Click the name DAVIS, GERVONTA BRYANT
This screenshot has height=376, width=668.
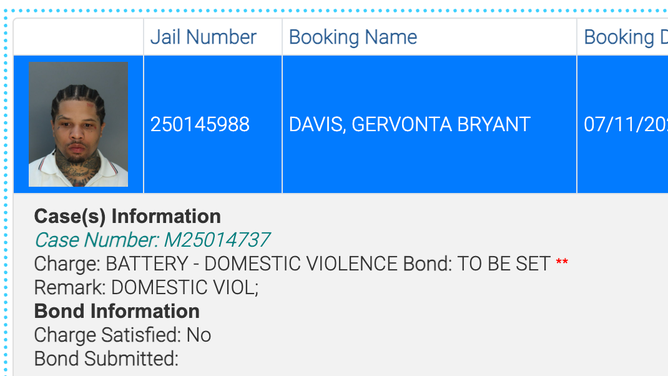pos(409,124)
